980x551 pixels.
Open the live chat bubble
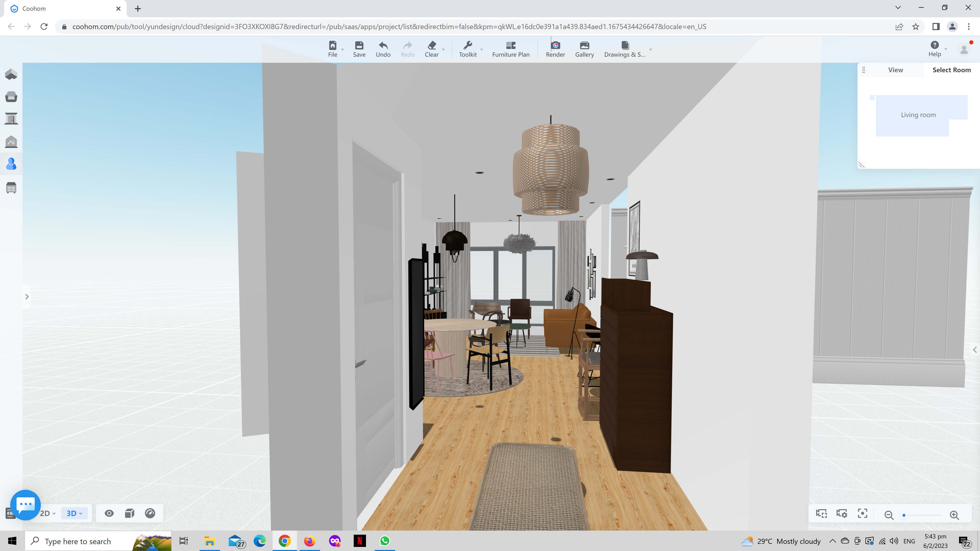tap(25, 505)
